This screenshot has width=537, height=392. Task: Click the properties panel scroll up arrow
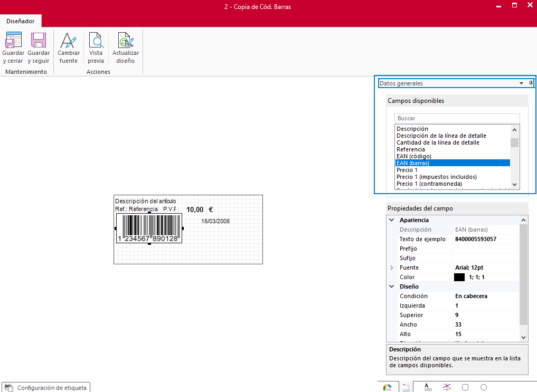pyautogui.click(x=524, y=220)
